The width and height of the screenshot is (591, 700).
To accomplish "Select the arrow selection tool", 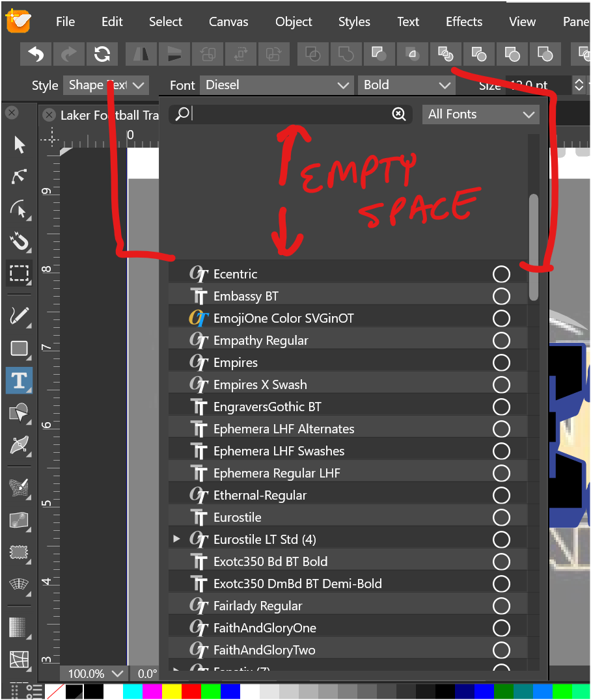I will point(20,144).
